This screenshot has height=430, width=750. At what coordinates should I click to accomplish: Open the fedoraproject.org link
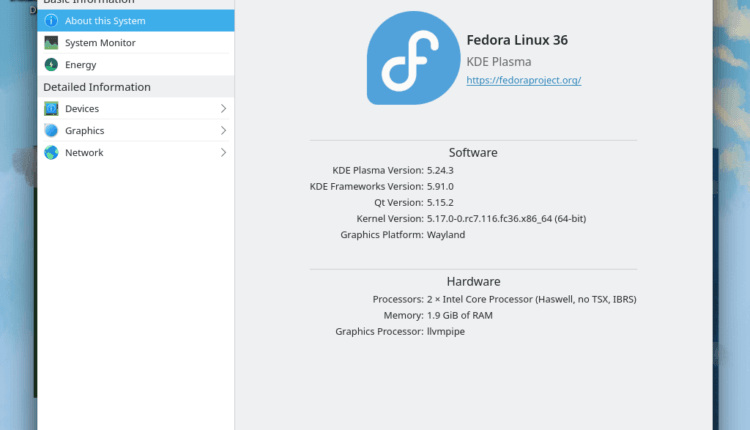coord(524,80)
